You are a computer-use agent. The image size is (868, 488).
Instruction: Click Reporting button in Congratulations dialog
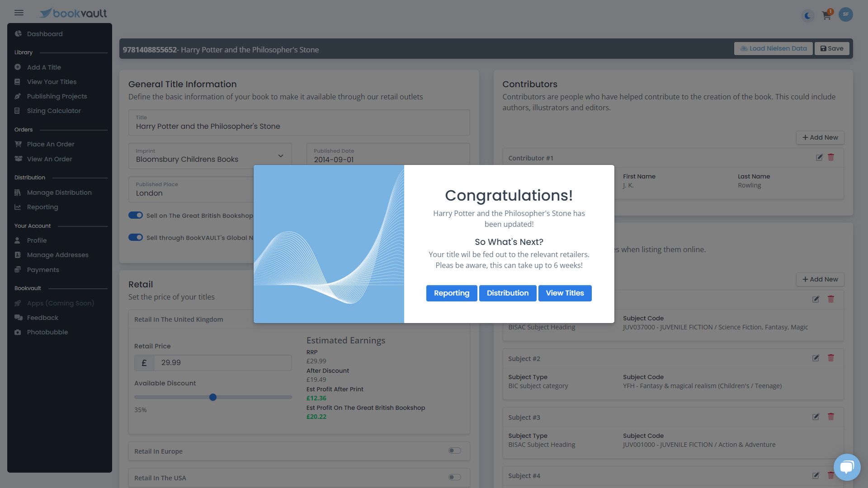coord(452,293)
